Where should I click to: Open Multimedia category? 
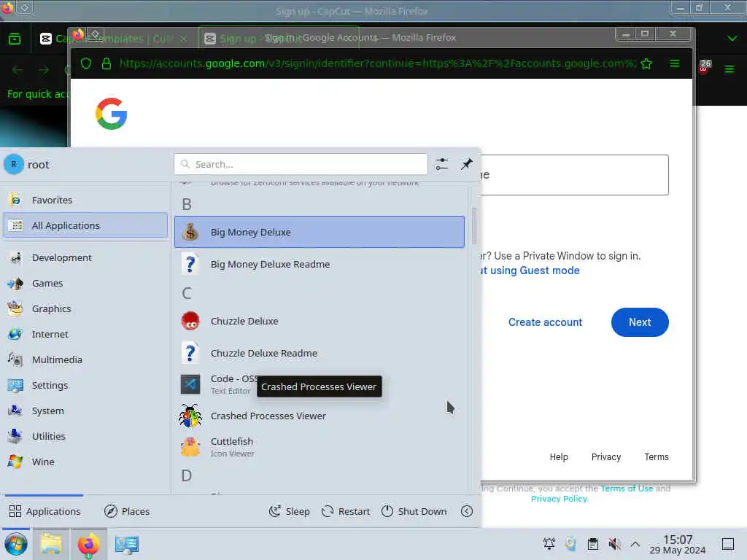(85, 359)
